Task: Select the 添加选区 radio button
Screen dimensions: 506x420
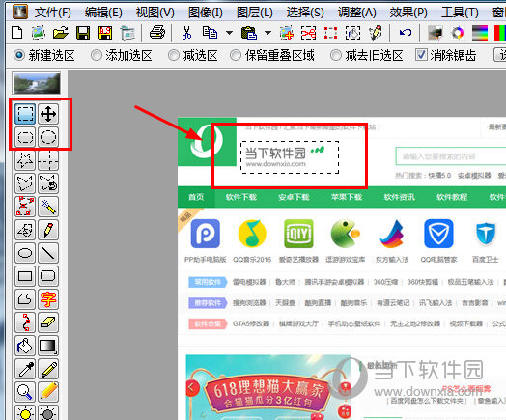Action: click(x=97, y=55)
